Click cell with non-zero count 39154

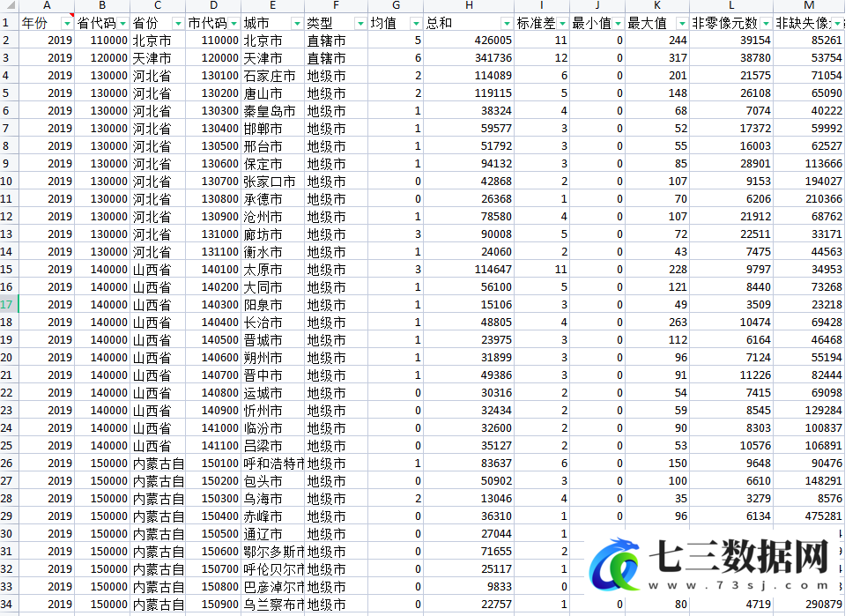click(731, 41)
